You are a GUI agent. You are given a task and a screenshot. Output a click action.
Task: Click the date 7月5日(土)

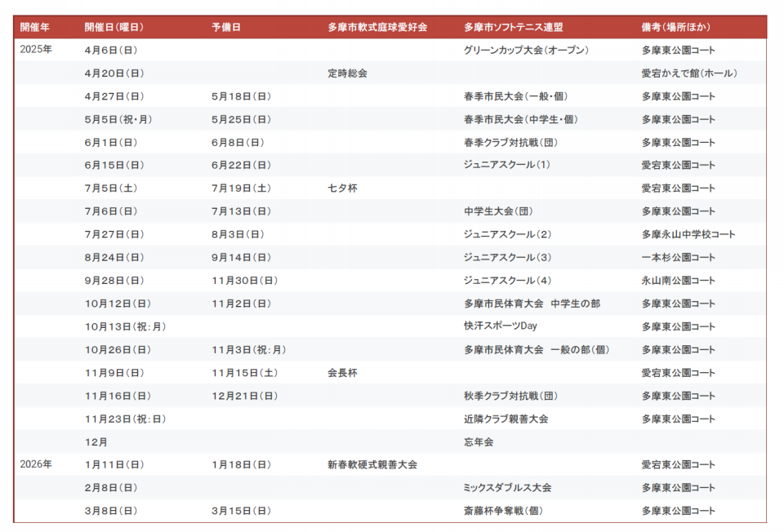click(111, 188)
